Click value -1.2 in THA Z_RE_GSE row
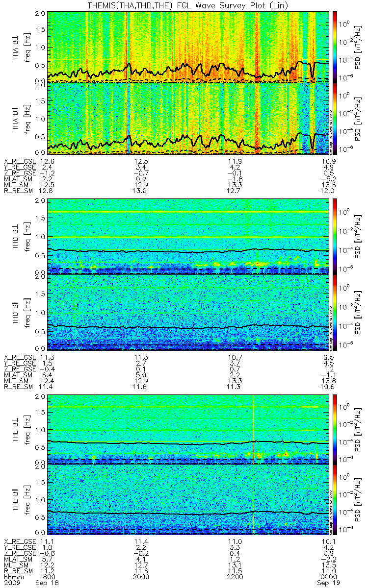368x588 pixels. [x=48, y=173]
